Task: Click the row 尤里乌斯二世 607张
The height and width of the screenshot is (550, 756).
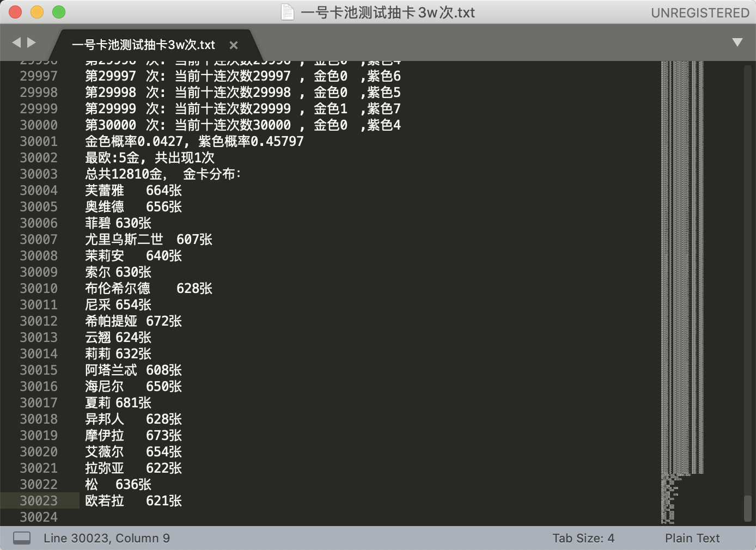Action: pyautogui.click(x=149, y=240)
